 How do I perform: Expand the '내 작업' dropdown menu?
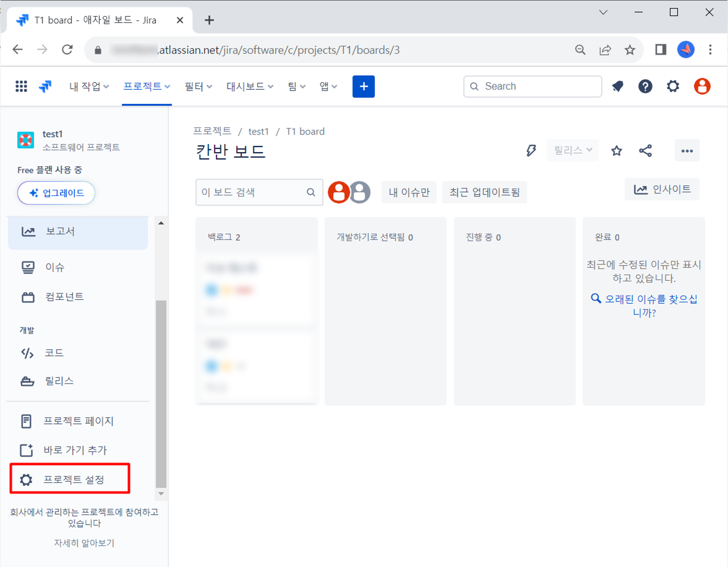(89, 86)
